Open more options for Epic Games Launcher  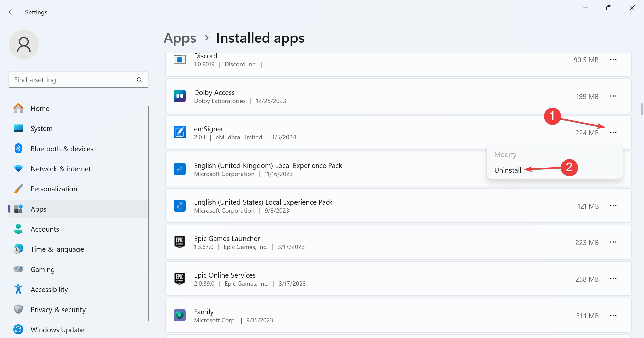(x=613, y=242)
